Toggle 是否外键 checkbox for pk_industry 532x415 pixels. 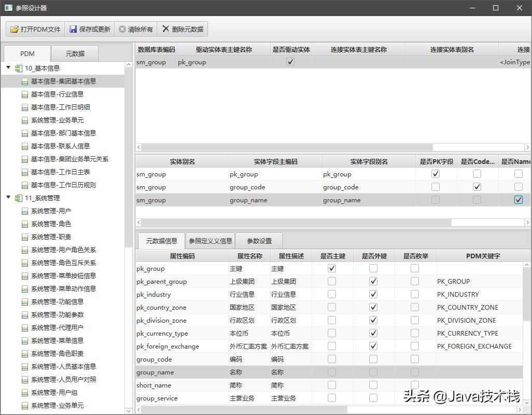(x=373, y=294)
